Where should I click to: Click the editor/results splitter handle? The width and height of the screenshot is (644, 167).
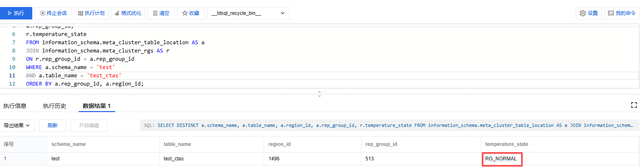coord(319,94)
